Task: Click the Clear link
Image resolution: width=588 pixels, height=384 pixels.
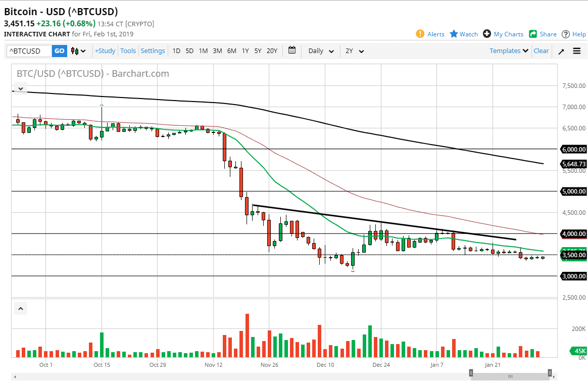Action: [541, 51]
